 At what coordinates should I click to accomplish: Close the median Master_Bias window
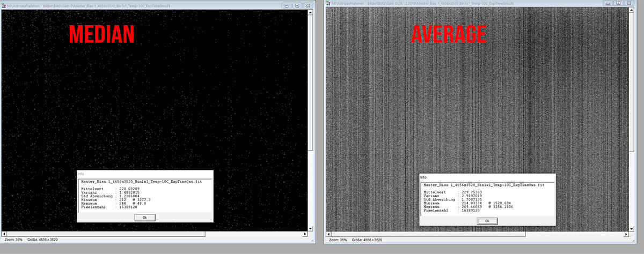point(308,5)
